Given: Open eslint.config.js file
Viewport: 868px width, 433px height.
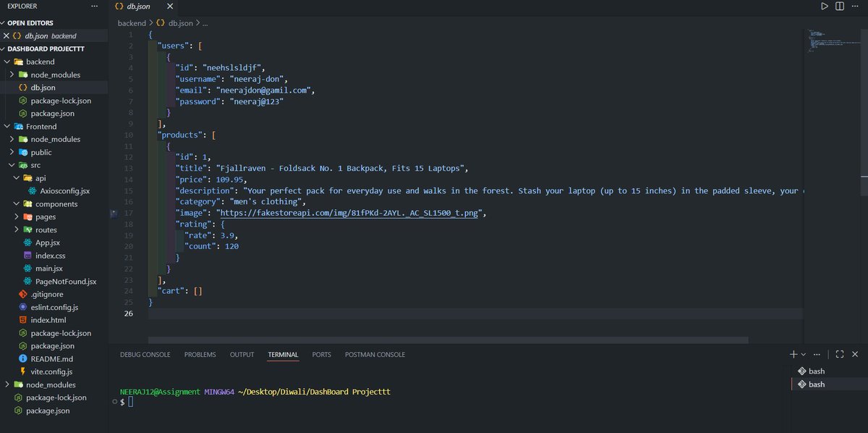Looking at the screenshot, I should 54,307.
